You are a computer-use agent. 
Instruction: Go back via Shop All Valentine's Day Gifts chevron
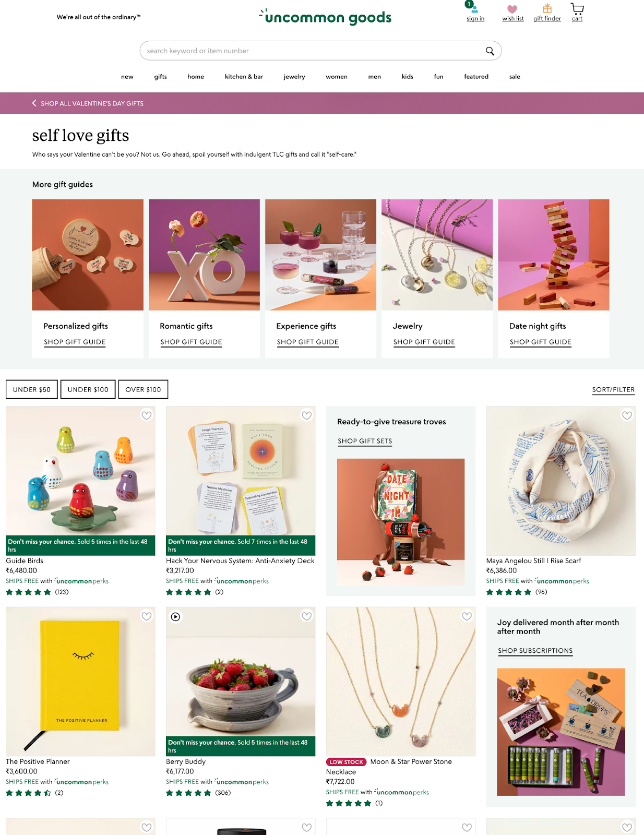pos(34,103)
